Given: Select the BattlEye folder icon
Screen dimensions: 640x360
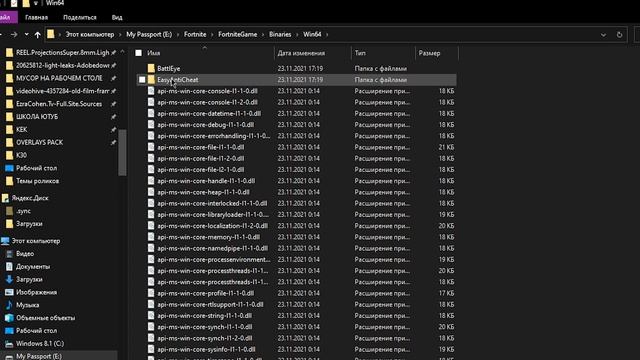Looking at the screenshot, I should [151, 69].
